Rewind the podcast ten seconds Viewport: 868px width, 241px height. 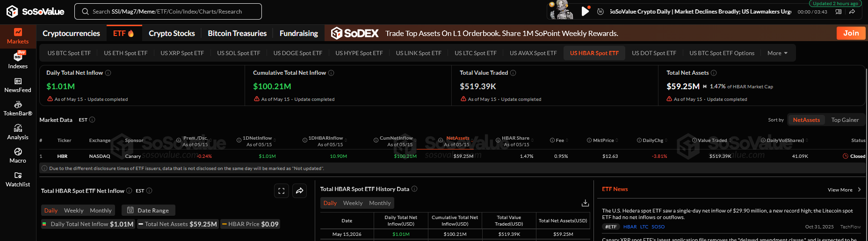tap(600, 11)
